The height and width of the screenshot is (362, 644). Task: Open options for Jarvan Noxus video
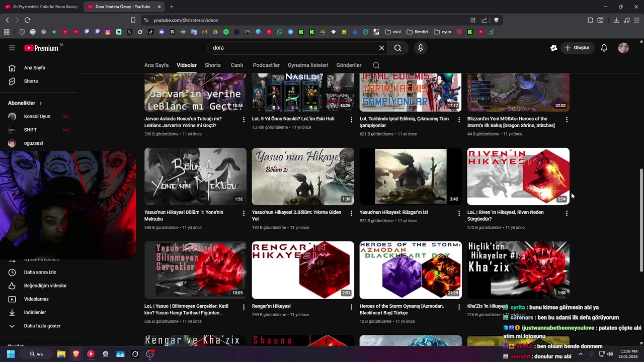coord(244,120)
